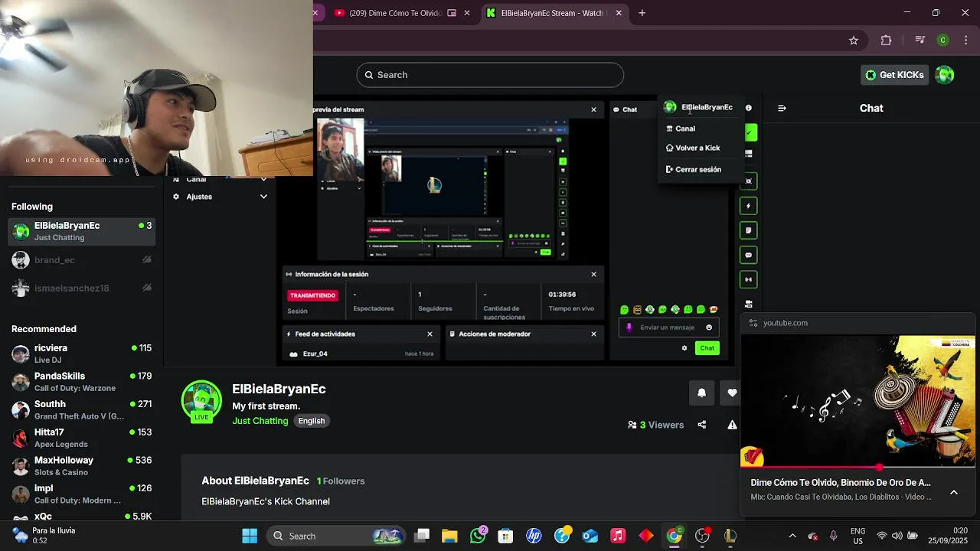Close the Kick stream browser tab
The image size is (980, 551).
619,13
